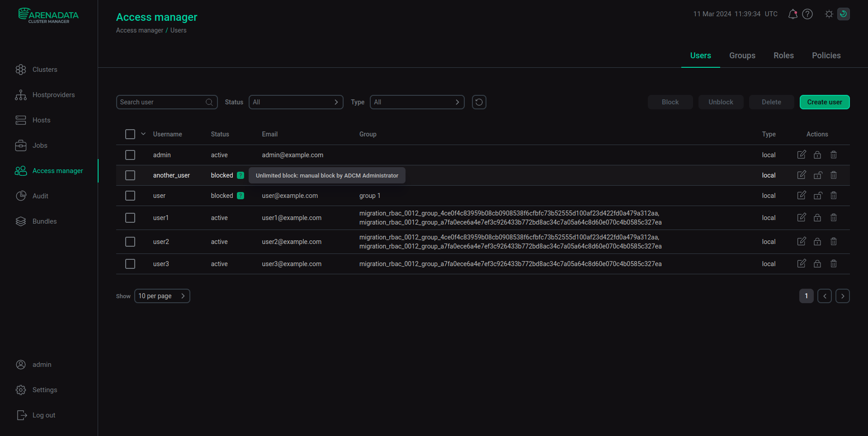868x436 pixels.
Task: Open the Type filter dropdown
Action: tap(417, 102)
